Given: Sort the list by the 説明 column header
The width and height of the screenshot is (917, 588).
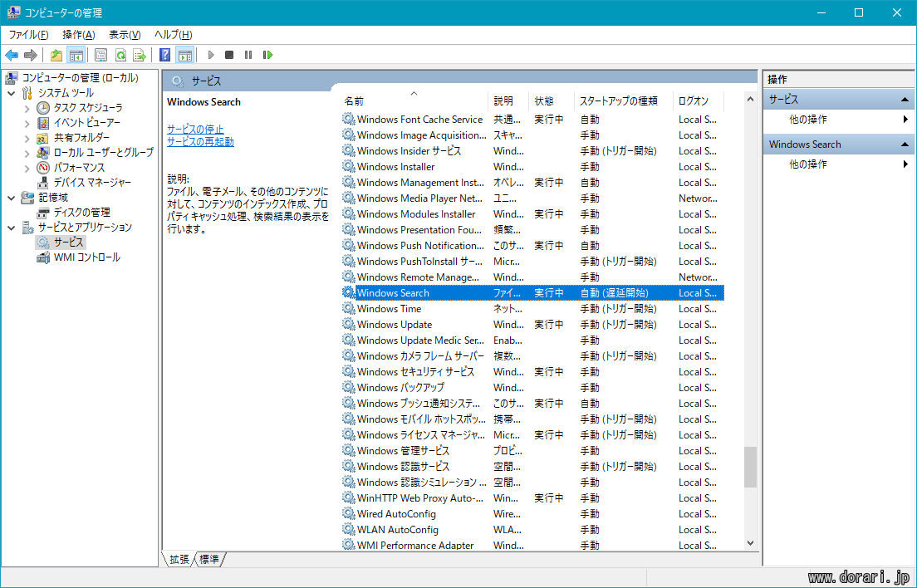Looking at the screenshot, I should point(508,101).
